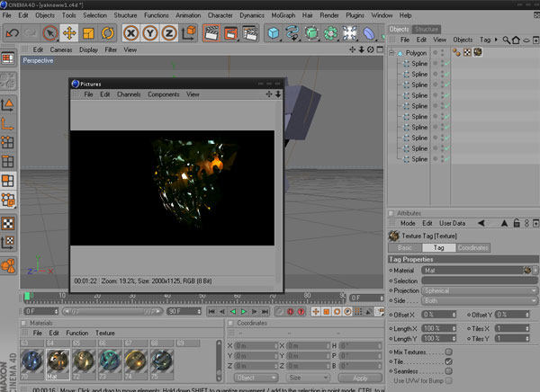Image resolution: width=540 pixels, height=392 pixels.
Task: Select the blue material thumbnail 70
Action: (32, 364)
